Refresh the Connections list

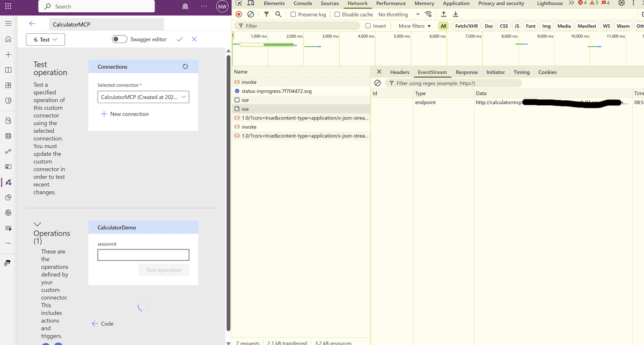pos(185,67)
